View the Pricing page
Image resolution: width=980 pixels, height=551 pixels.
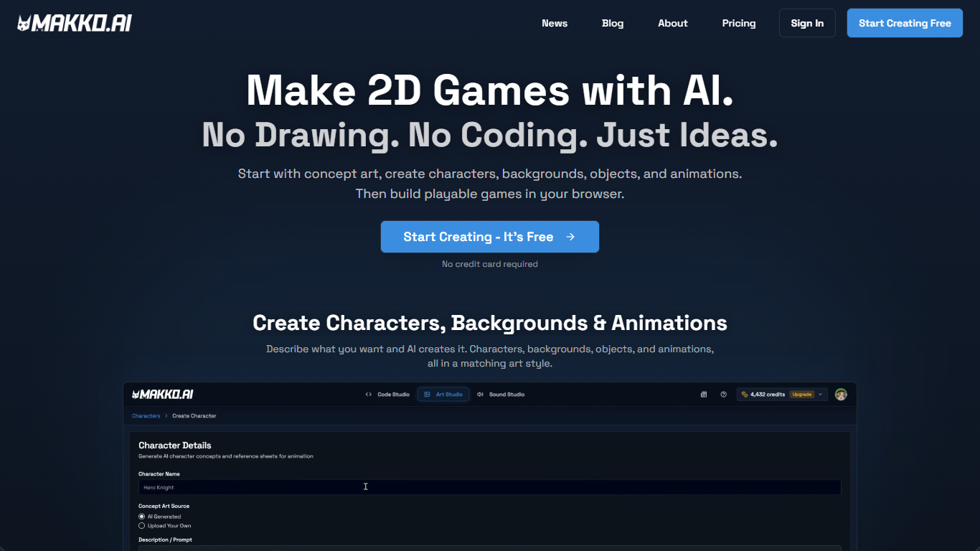738,23
